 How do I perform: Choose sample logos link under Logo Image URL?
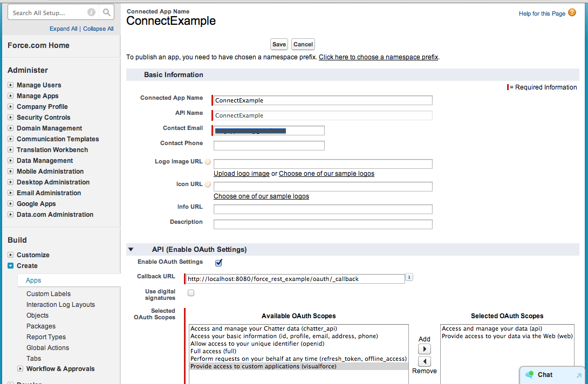click(x=326, y=174)
